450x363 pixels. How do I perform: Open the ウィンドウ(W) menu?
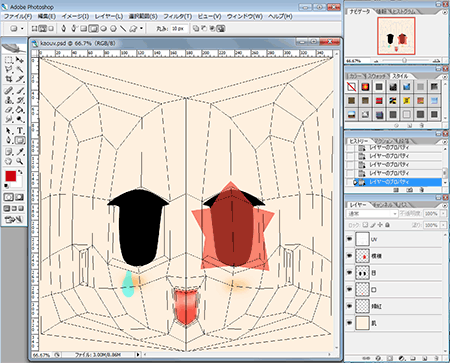pos(244,16)
